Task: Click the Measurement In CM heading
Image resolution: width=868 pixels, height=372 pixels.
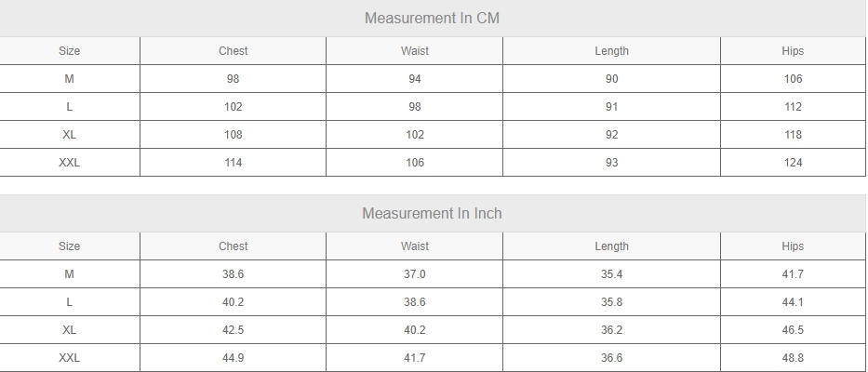Action: point(432,19)
